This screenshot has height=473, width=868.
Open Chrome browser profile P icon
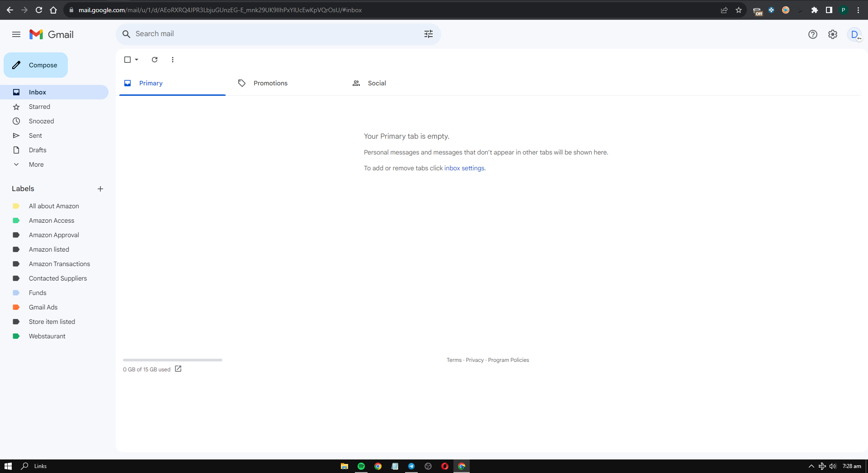tap(844, 10)
